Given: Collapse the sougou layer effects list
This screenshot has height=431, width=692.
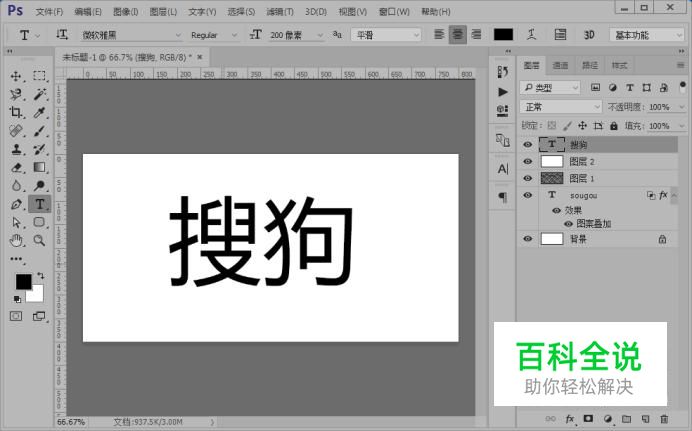Looking at the screenshot, I should (x=674, y=195).
